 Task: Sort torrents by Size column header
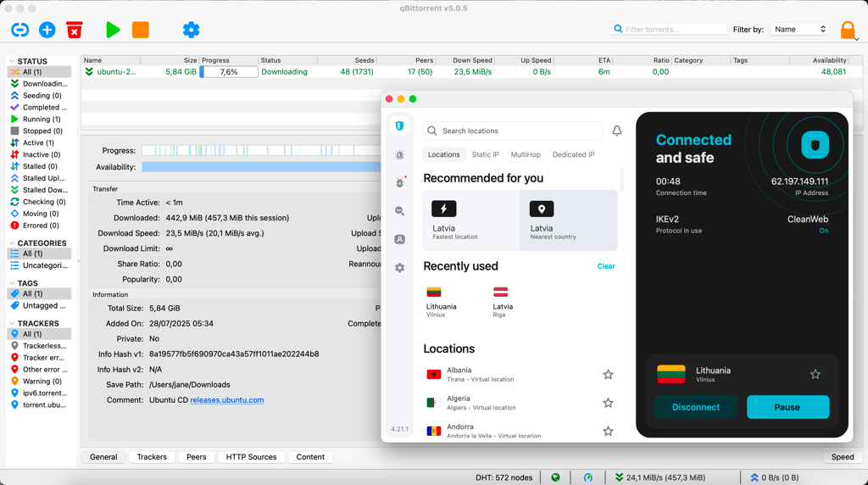(170, 60)
